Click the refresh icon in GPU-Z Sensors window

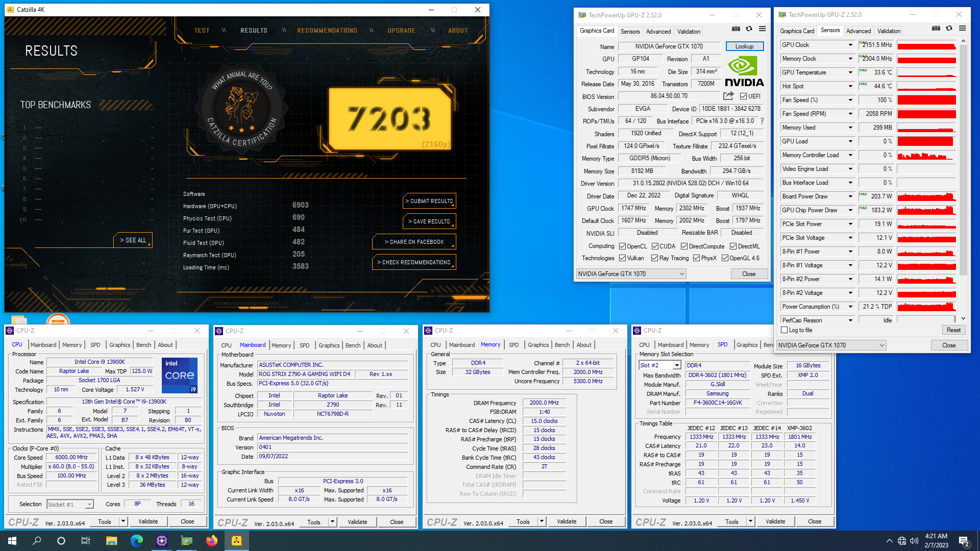tap(949, 29)
